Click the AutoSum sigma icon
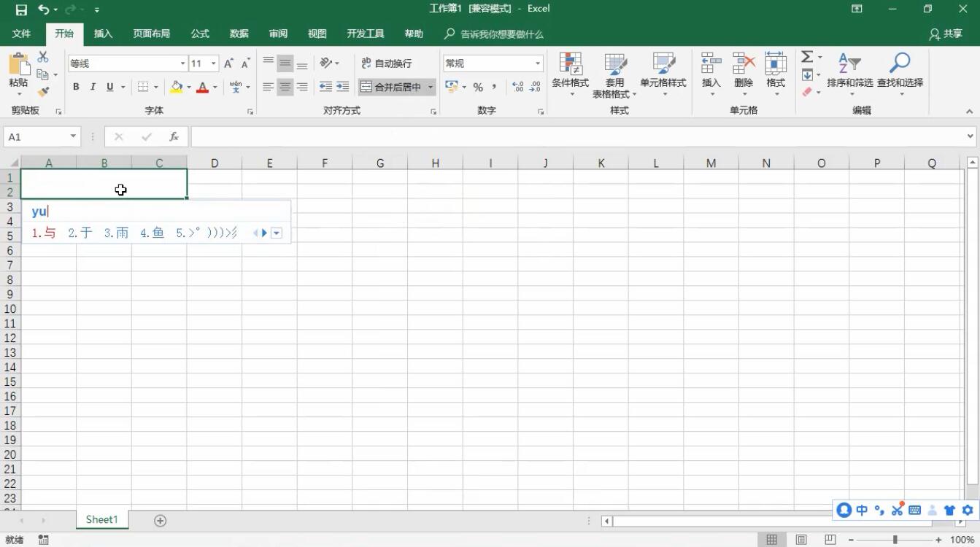The image size is (980, 547). click(x=807, y=57)
